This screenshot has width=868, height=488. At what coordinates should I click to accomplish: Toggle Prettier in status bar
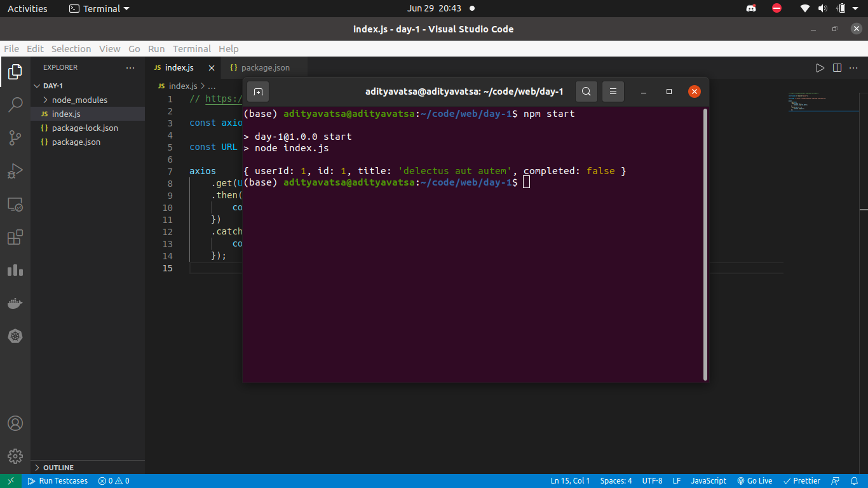coord(802,481)
